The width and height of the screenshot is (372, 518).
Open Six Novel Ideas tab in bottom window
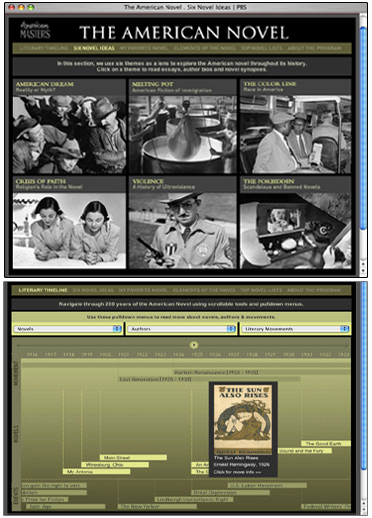[x=93, y=290]
